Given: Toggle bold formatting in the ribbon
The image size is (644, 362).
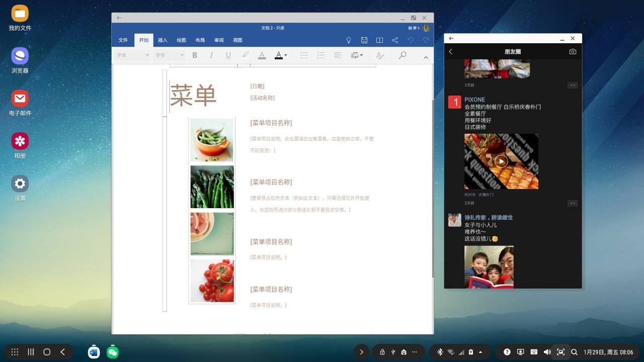Looking at the screenshot, I should pyautogui.click(x=195, y=55).
